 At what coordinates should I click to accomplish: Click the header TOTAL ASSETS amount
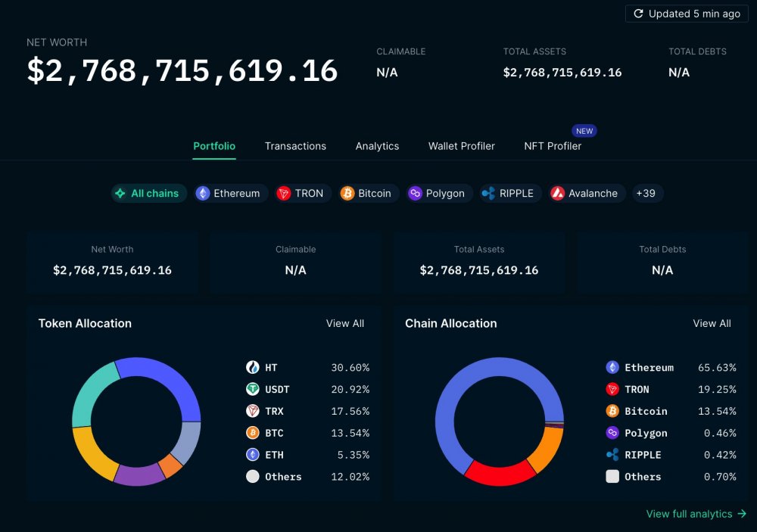[562, 73]
